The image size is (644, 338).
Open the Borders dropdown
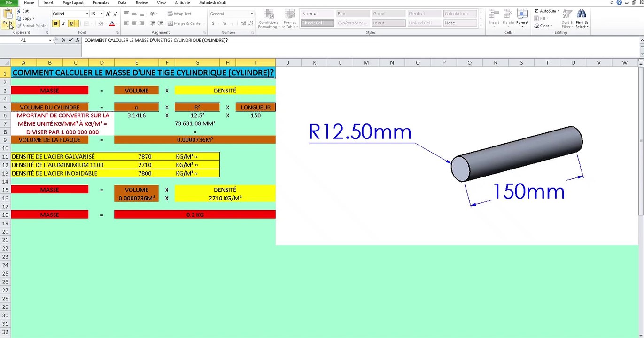pos(92,23)
